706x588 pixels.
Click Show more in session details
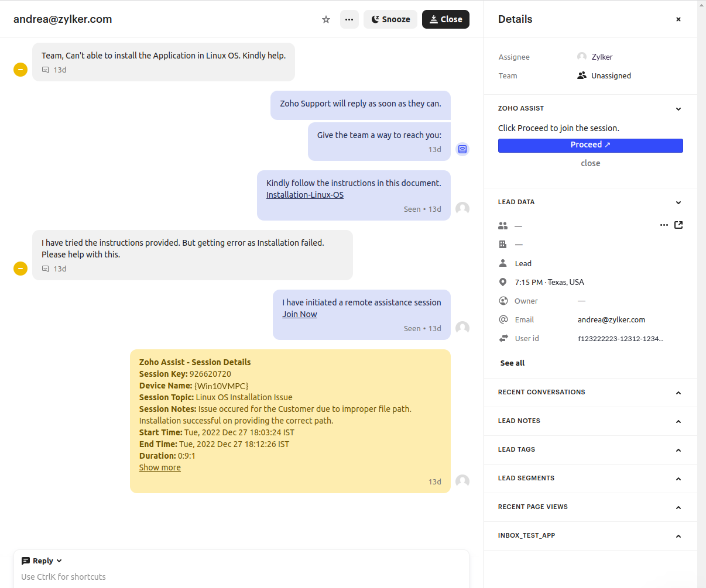tap(160, 467)
